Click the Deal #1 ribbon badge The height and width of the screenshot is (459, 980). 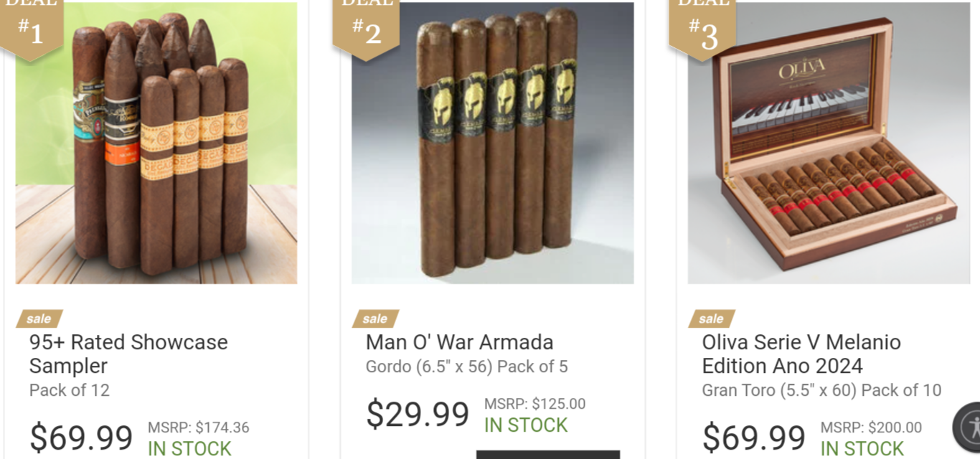point(31,27)
